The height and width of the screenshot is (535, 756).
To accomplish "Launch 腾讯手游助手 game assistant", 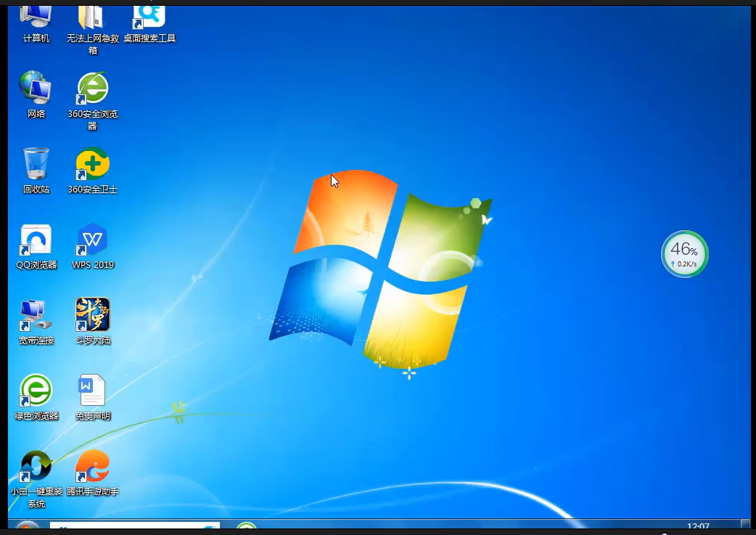I will 92,466.
